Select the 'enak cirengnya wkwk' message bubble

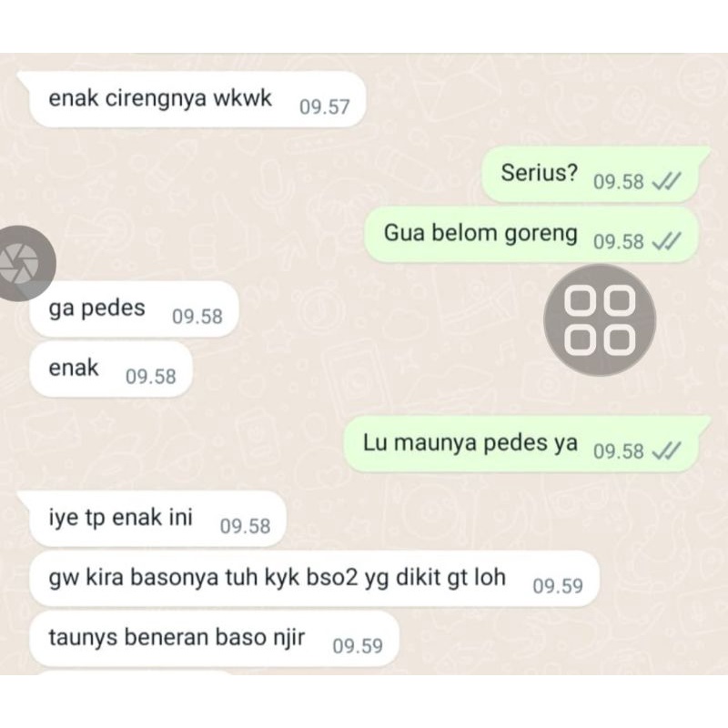click(197, 99)
